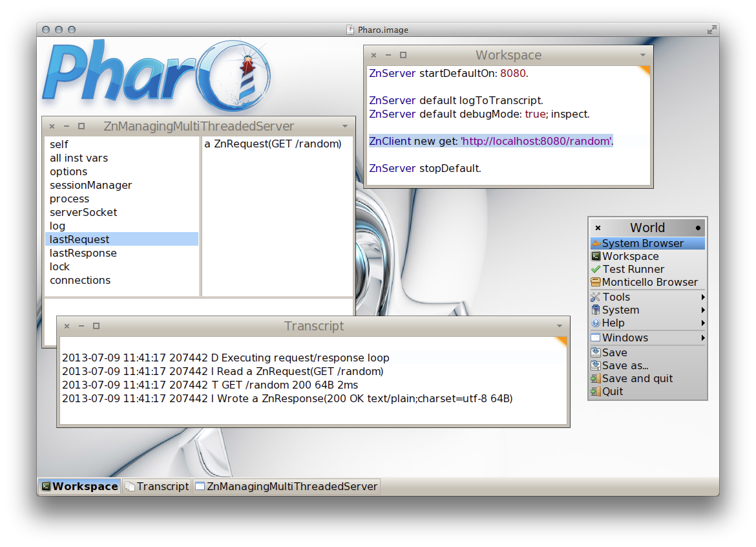
Task: Click the Windows menu icon
Action: click(x=596, y=338)
